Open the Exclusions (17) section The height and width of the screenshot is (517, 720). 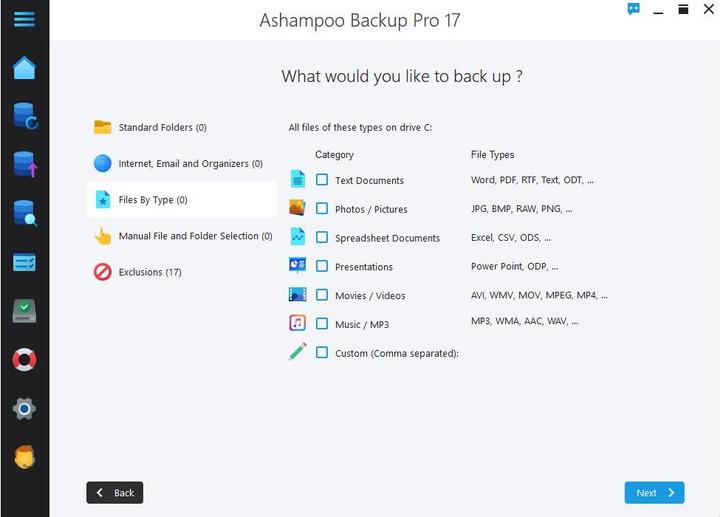point(150,272)
